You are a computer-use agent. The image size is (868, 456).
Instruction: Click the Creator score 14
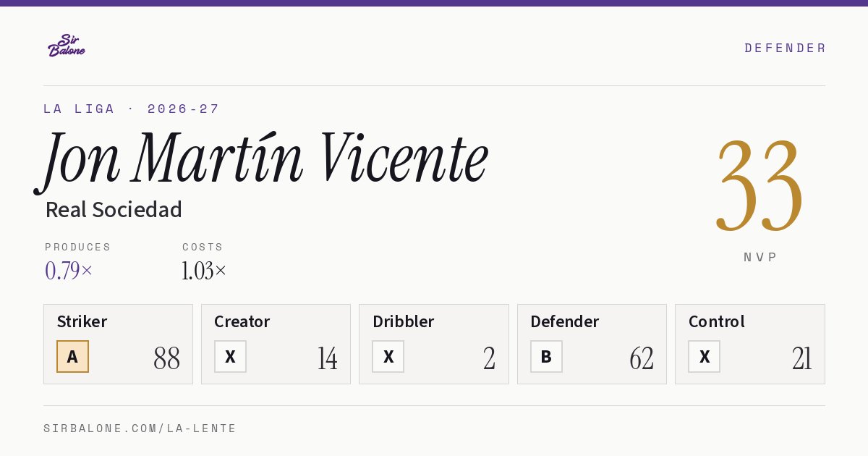click(x=328, y=358)
